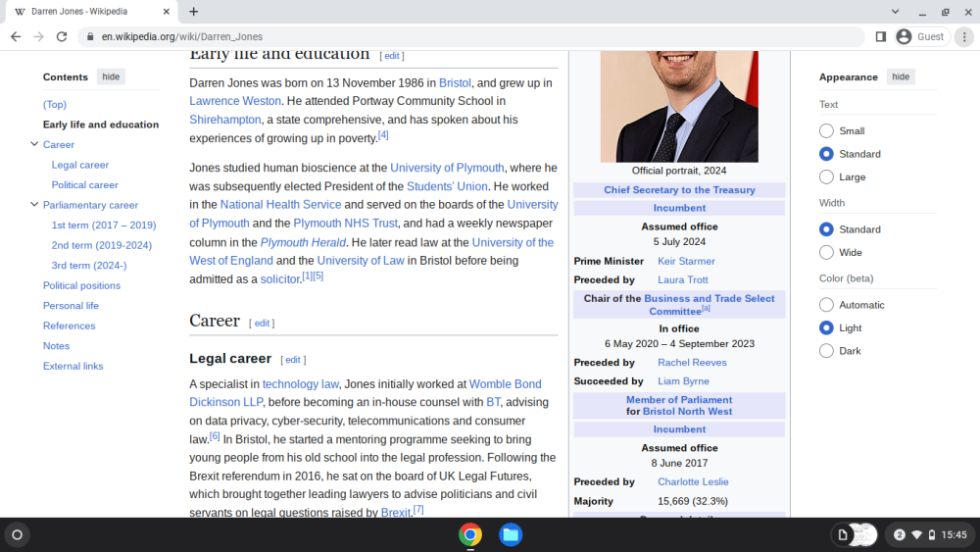Go to 3rd term (2024-)
The width and height of the screenshot is (980, 552).
click(x=89, y=265)
